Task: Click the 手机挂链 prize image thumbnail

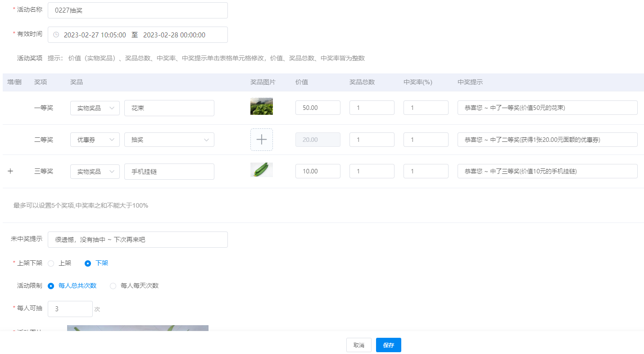Action: [x=261, y=169]
